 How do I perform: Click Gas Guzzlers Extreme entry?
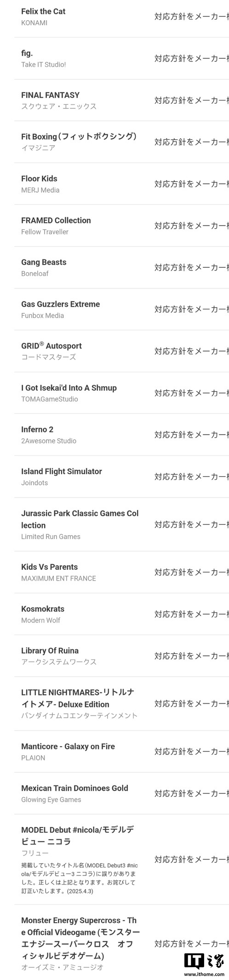(121, 309)
